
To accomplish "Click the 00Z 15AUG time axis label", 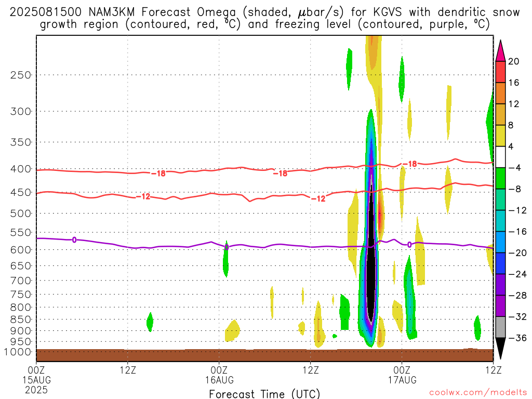I will click(x=36, y=375).
